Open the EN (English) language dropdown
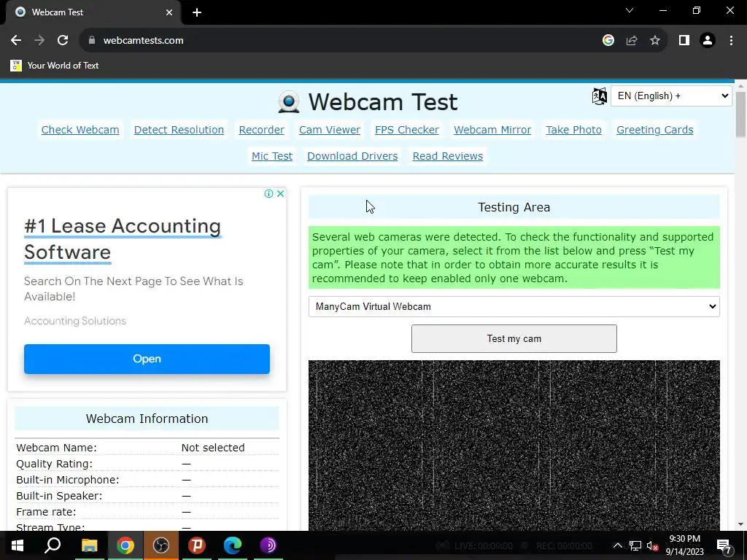747x560 pixels. click(x=671, y=96)
